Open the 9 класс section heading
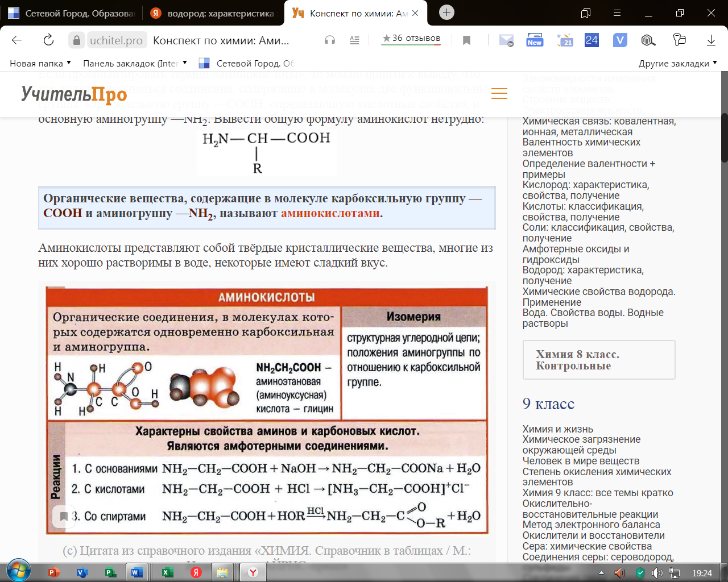This screenshot has width=728, height=582. pyautogui.click(x=548, y=404)
